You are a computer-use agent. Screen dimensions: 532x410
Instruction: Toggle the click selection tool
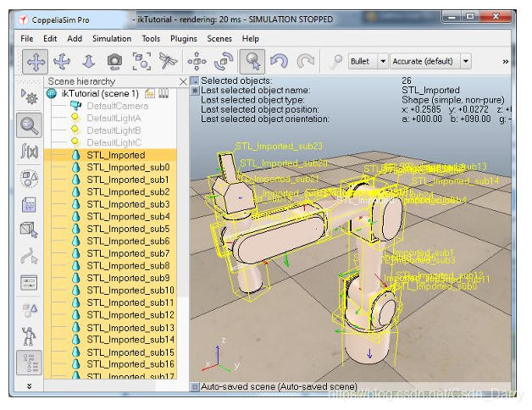(x=252, y=62)
